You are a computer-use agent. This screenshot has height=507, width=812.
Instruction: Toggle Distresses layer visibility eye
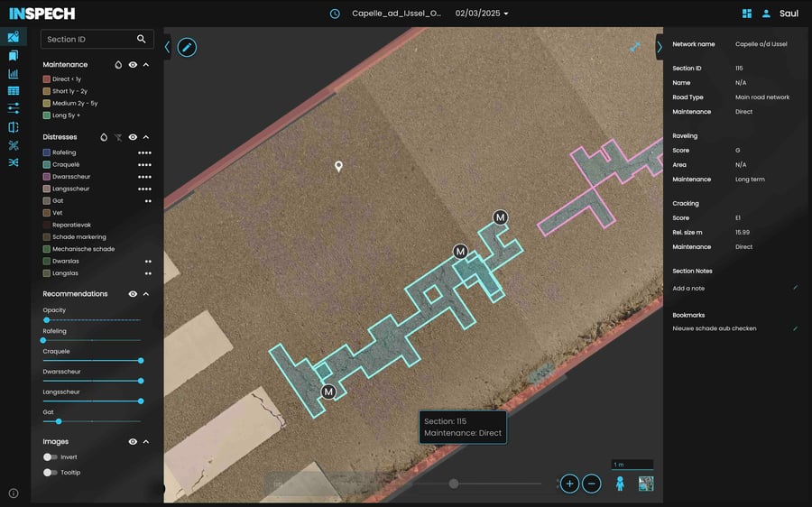[133, 137]
